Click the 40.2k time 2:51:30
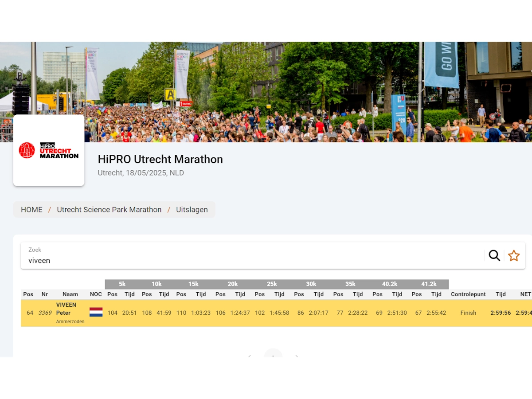Viewport: 532px width, 399px height. coord(397,313)
